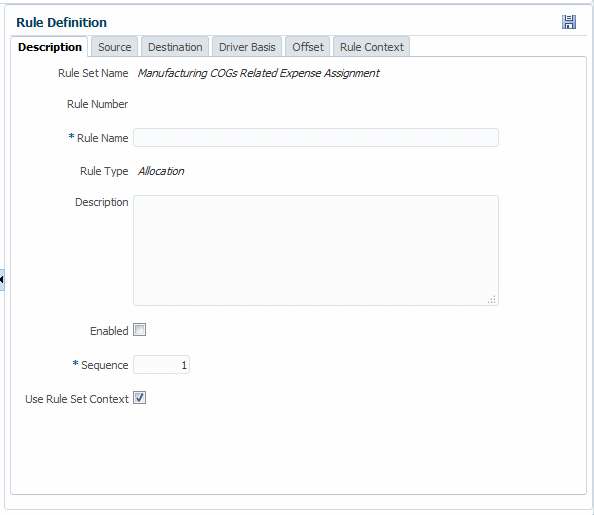Click inside the Description text area

[x=316, y=250]
